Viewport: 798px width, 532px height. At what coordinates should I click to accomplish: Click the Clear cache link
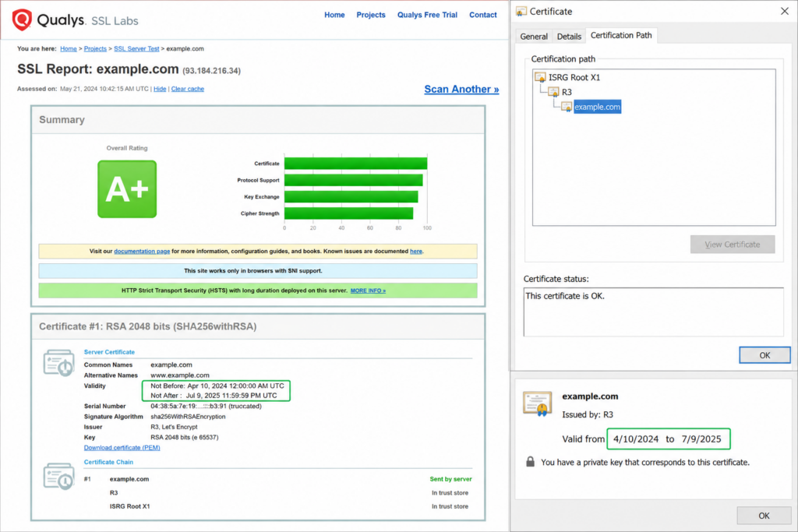click(187, 89)
